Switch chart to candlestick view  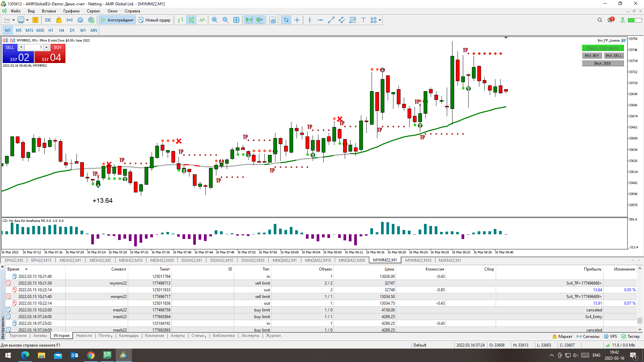pyautogui.click(x=191, y=20)
